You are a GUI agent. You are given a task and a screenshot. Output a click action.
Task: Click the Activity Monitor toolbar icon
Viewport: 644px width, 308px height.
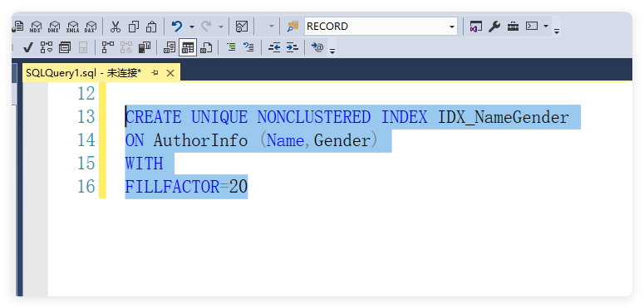click(x=242, y=27)
